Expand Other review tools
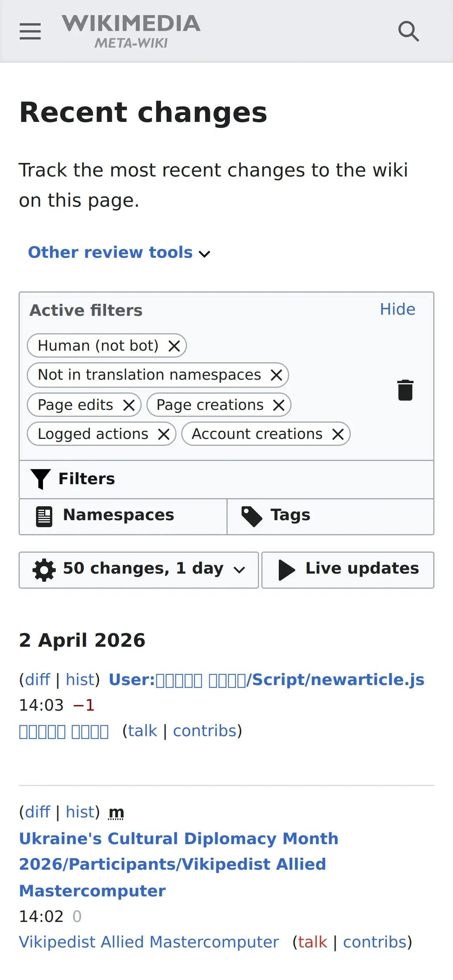This screenshot has height=980, width=453. [x=119, y=252]
